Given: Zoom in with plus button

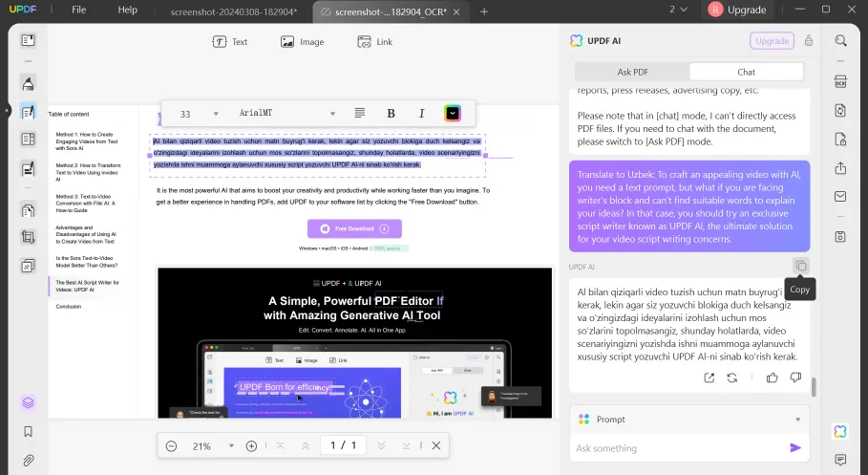Looking at the screenshot, I should point(251,445).
